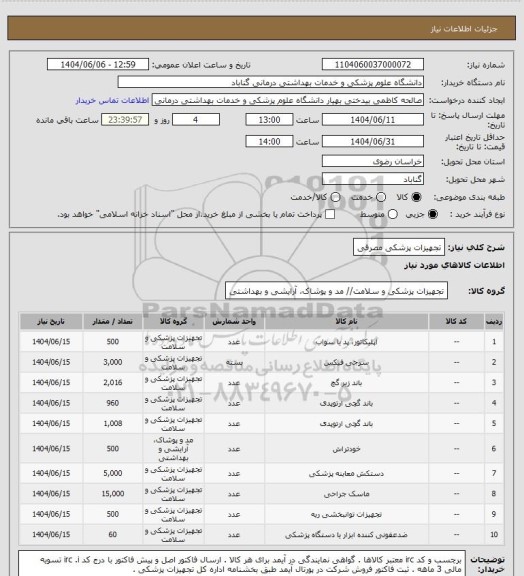Click the جزئیات اطلاعات نیاز header title
Viewport: 524px width, 576px height.
tap(464, 29)
